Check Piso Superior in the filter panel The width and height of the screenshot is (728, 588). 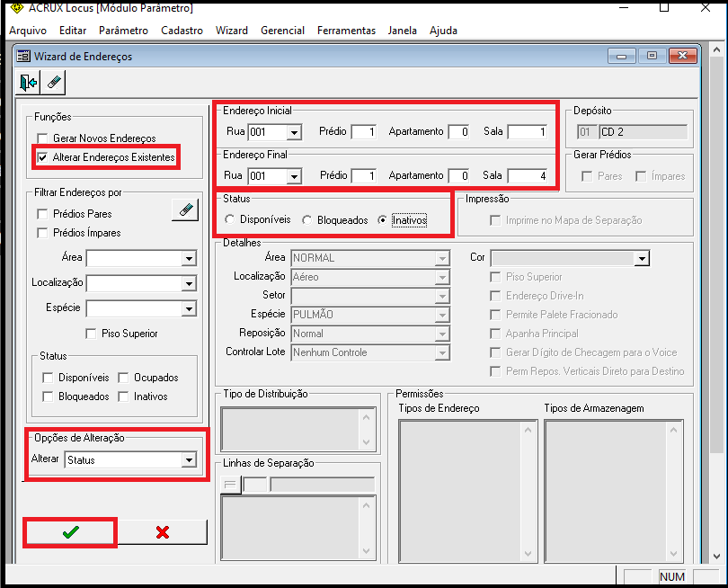[91, 334]
